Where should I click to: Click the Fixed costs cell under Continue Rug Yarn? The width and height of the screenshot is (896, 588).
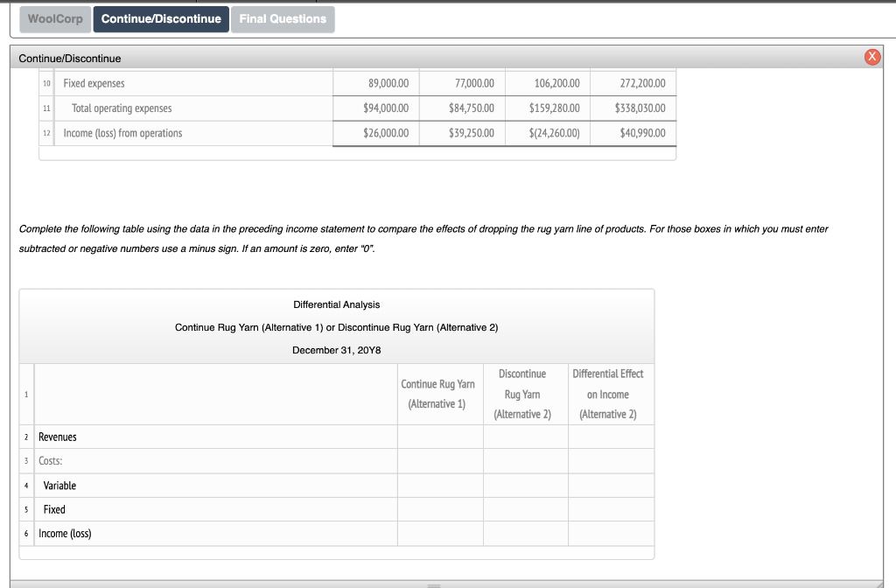click(440, 509)
